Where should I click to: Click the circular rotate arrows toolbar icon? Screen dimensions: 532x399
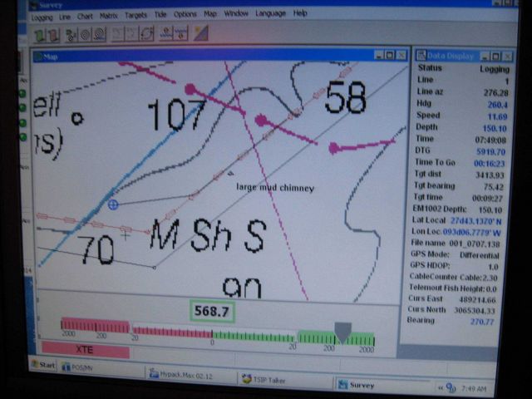click(146, 34)
